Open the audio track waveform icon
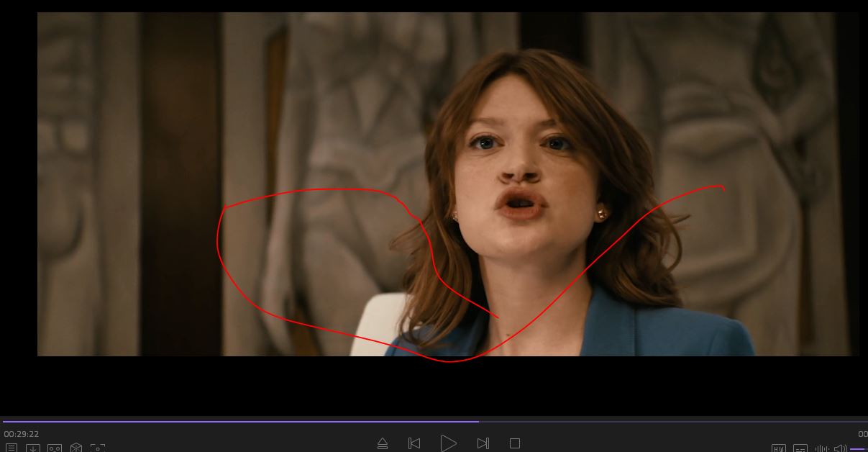868x452 pixels. [821, 448]
